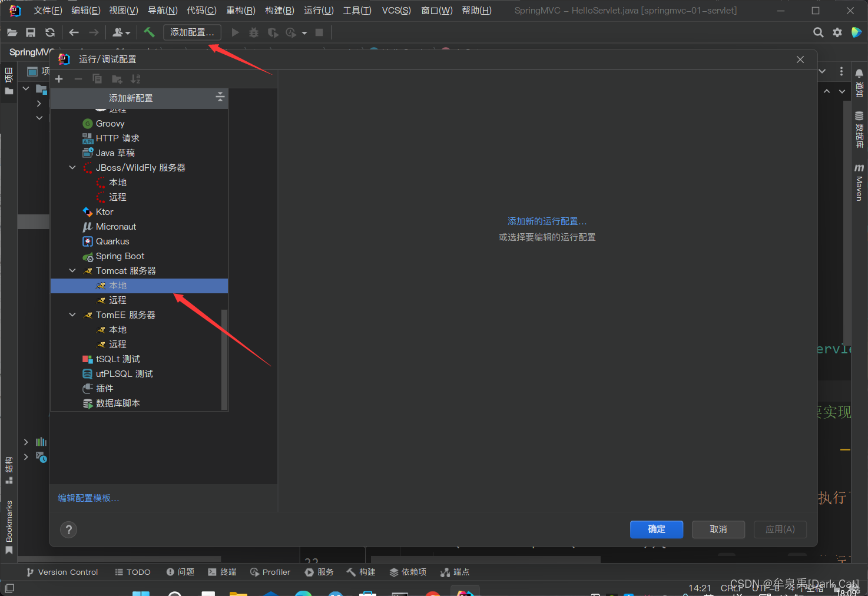
Task: Select HTTP 请求 configuration type
Action: pos(139,138)
